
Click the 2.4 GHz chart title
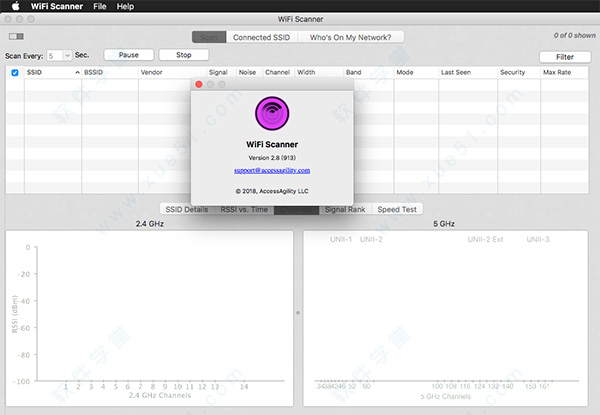click(150, 224)
